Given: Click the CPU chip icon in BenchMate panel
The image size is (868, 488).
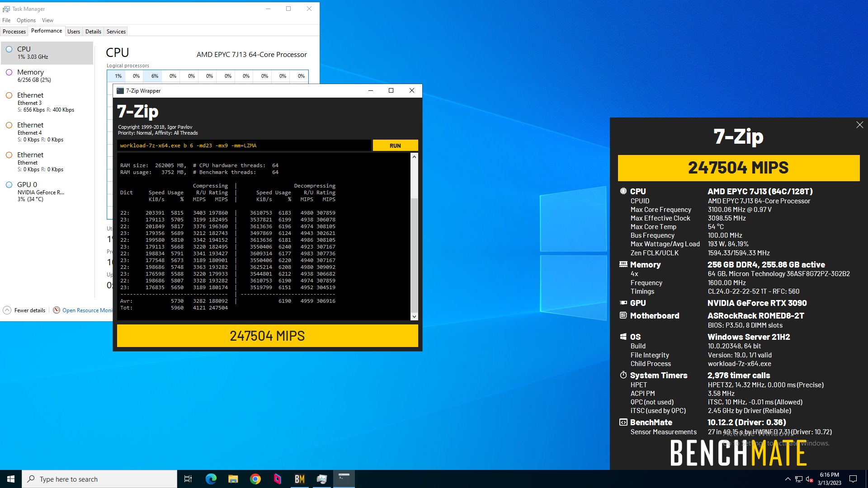Looking at the screenshot, I should click(623, 191).
